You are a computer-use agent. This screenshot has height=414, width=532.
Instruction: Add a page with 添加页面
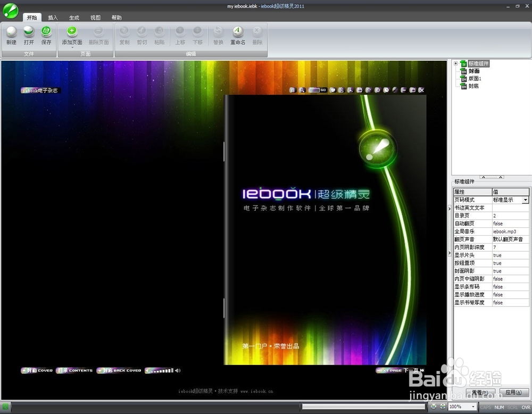72,32
